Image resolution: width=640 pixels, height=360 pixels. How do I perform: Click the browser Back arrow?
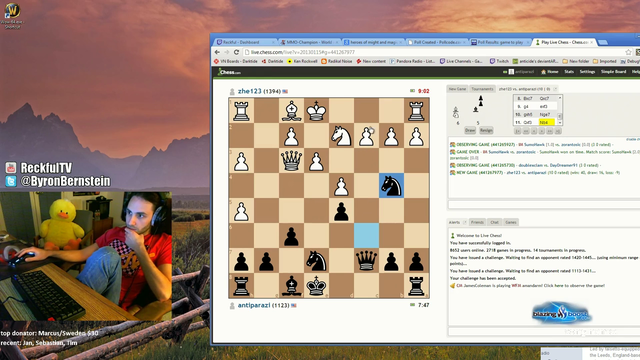pos(217,52)
